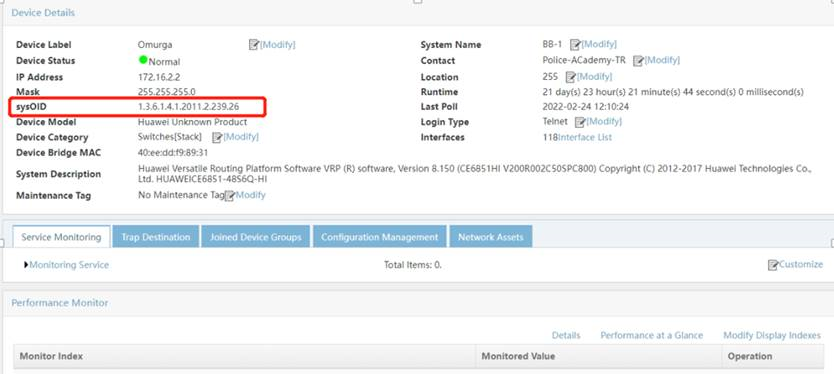834x374 pixels.
Task: Click the IP Address value 172.16.2.2
Action: [x=159, y=77]
